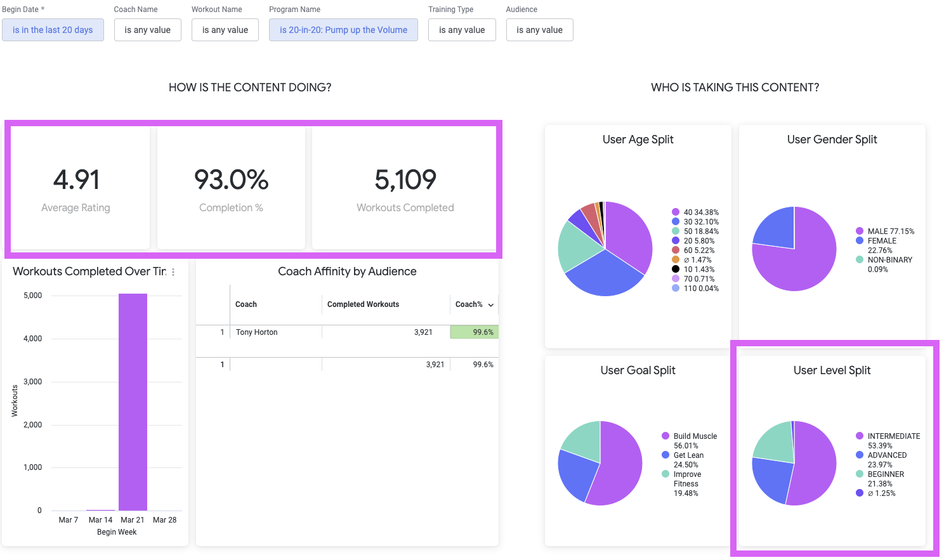Open the Begin Date filter 'is in the last 20 days'
944x560 pixels.
[x=53, y=30]
